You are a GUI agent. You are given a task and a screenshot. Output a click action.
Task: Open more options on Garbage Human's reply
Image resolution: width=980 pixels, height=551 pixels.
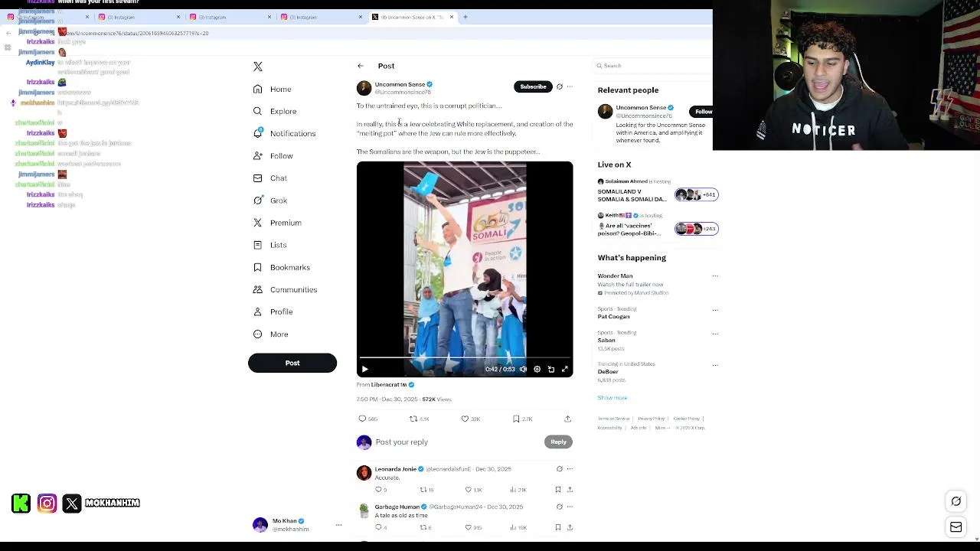coord(570,507)
